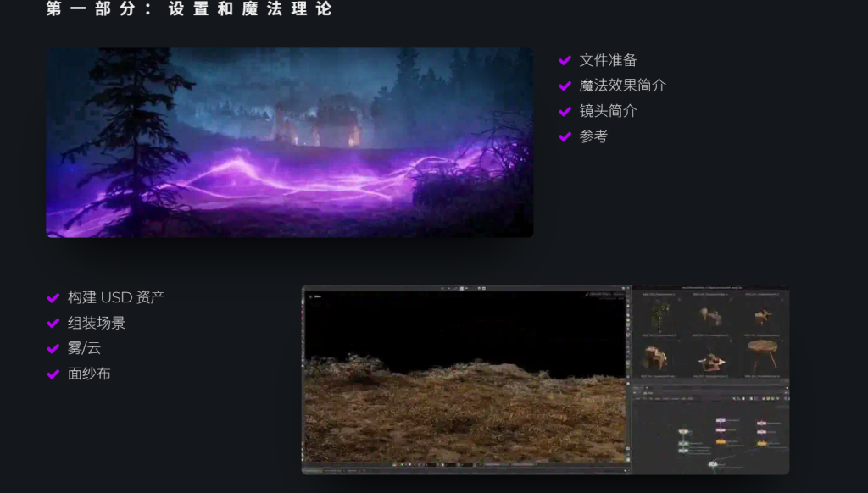The image size is (868, 493).
Task: Select the magnifier View icon in viewport corner
Action: 310,297
